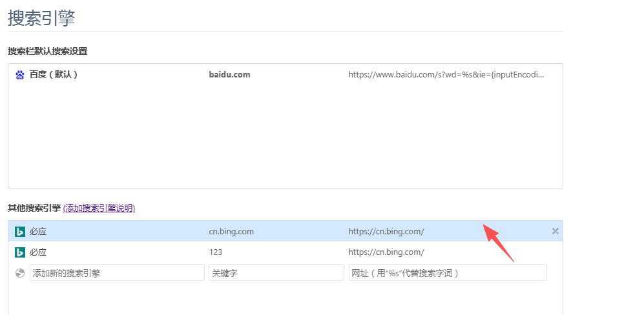
Task: Open the 添加搜索引擎说明 link
Action: tap(99, 208)
